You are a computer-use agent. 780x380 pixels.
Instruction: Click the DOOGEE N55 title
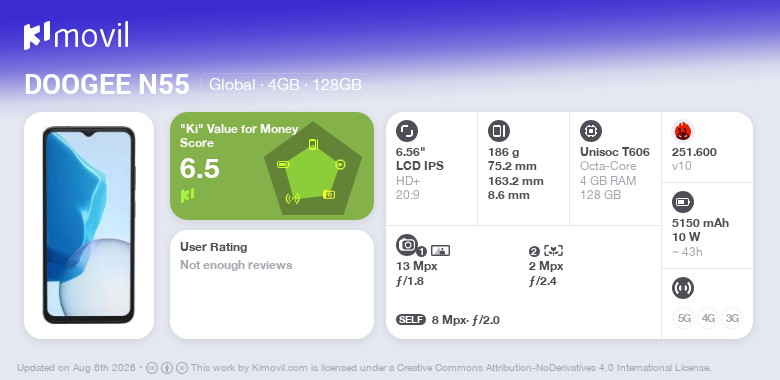point(107,84)
